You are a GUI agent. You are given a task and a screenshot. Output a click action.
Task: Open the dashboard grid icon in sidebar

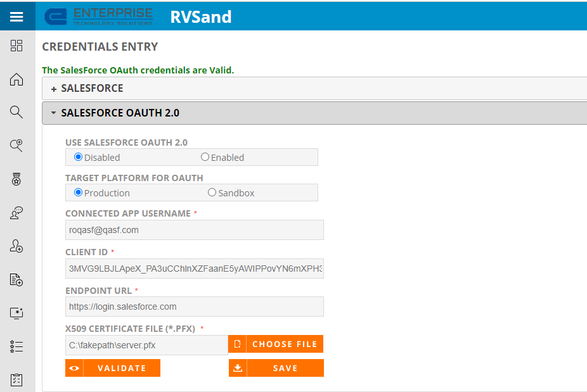[16, 46]
